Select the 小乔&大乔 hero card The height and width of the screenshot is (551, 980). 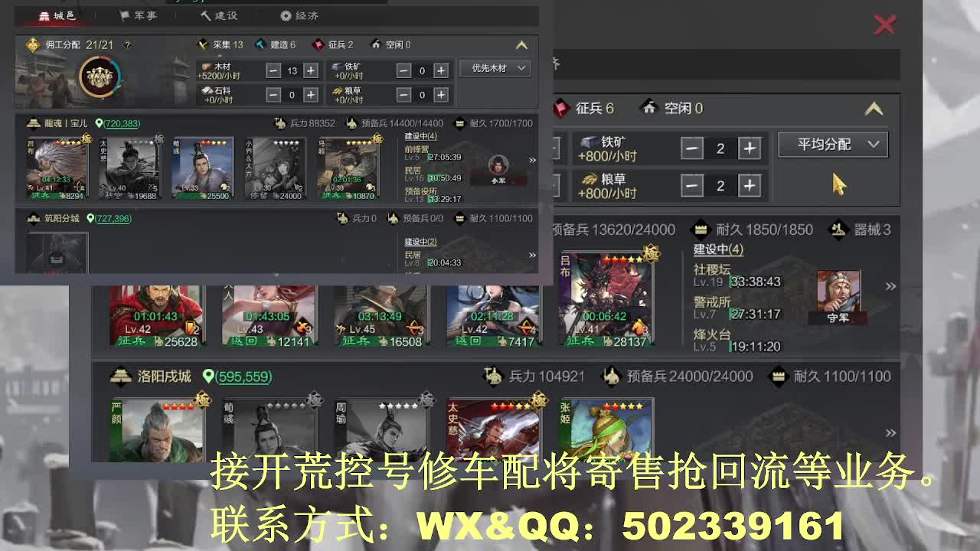(276, 168)
